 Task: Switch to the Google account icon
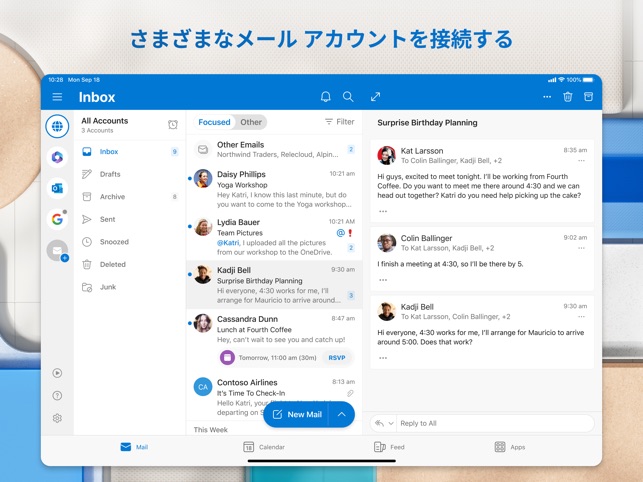tap(57, 219)
